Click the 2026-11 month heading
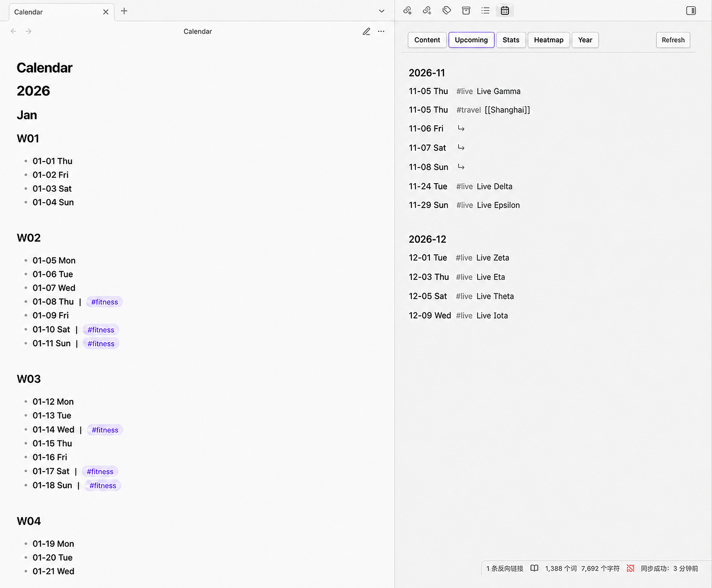 point(427,73)
